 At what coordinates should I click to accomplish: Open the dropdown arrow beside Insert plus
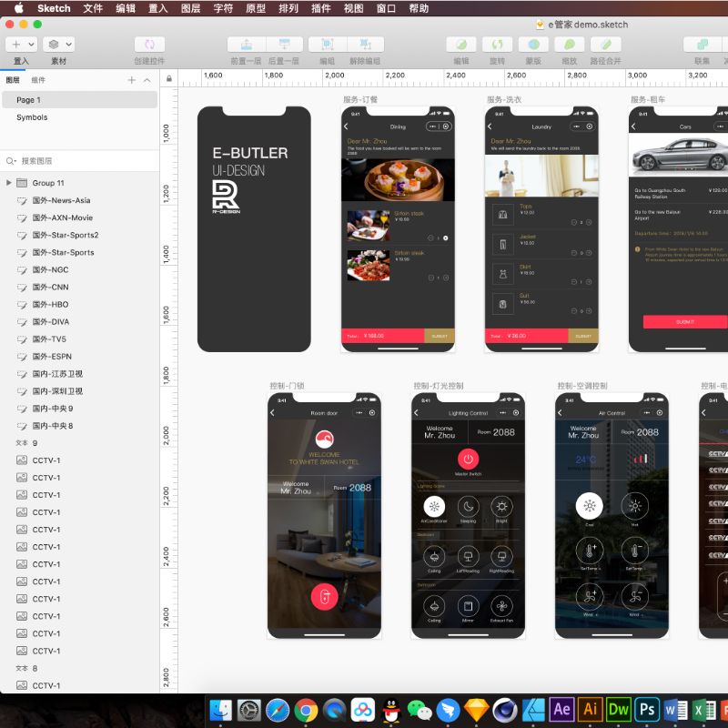coord(32,45)
